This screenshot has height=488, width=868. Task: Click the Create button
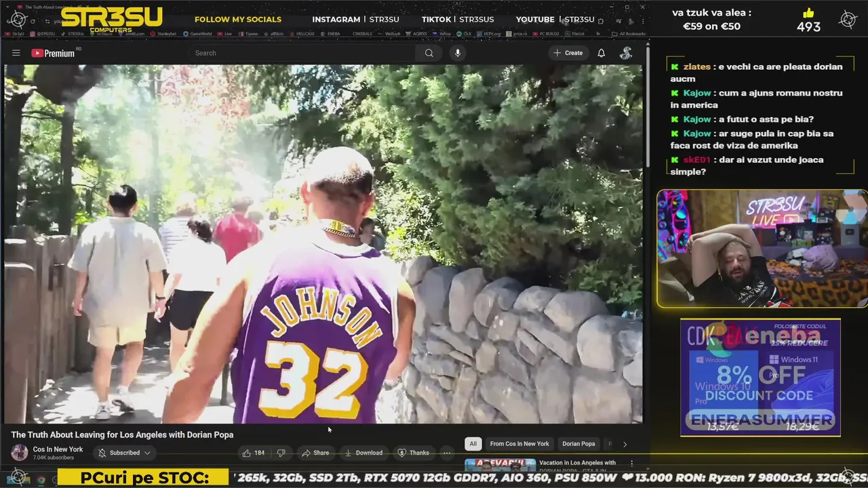tap(568, 53)
